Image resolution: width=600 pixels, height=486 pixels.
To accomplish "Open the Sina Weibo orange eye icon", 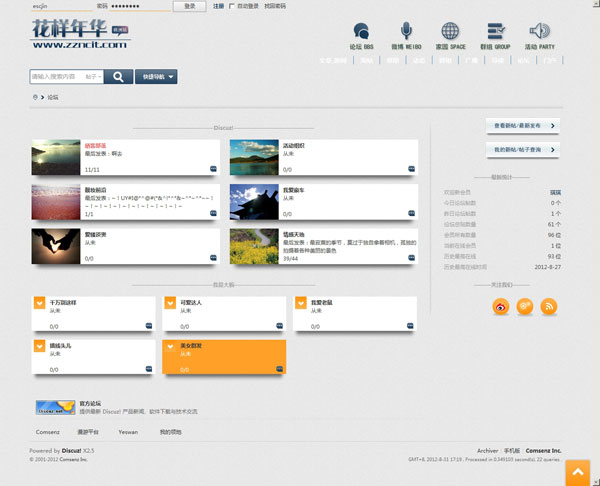I will click(x=501, y=307).
